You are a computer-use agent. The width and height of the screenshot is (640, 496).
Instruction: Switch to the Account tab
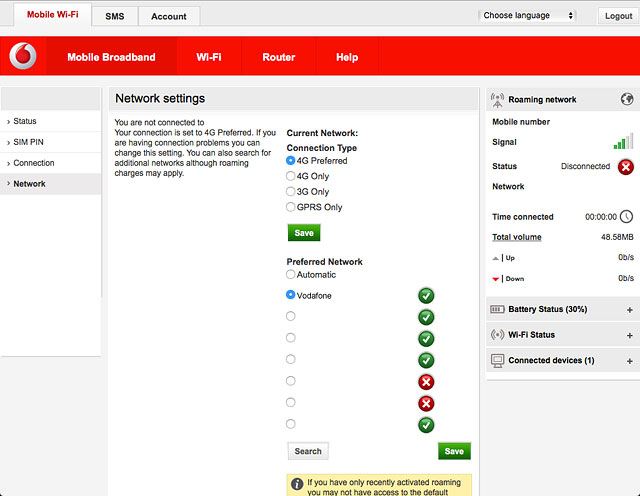(169, 16)
